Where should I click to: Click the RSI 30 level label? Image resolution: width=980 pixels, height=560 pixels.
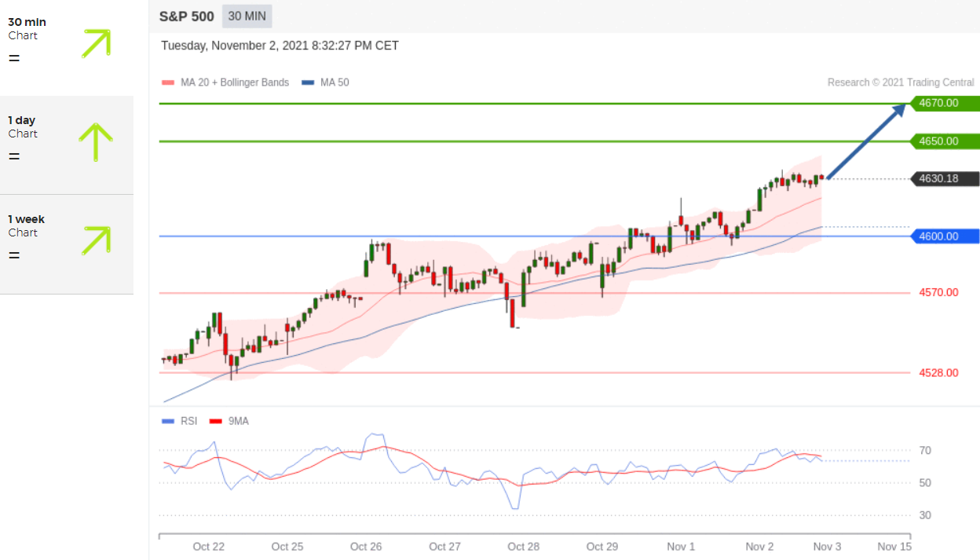point(925,515)
